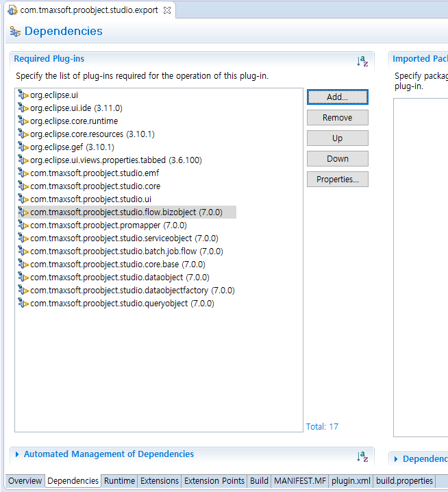This screenshot has height=492, width=448.
Task: Open the Extension Points tab
Action: tap(214, 481)
